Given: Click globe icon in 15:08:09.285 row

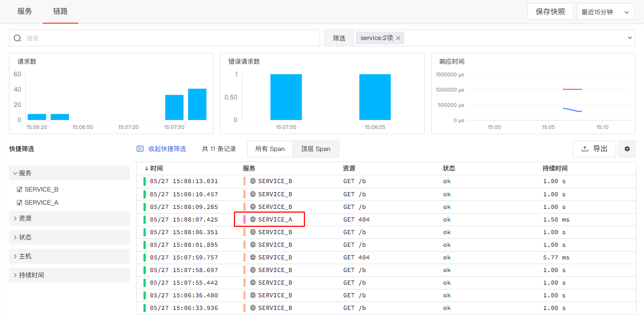Looking at the screenshot, I should pos(253,207).
